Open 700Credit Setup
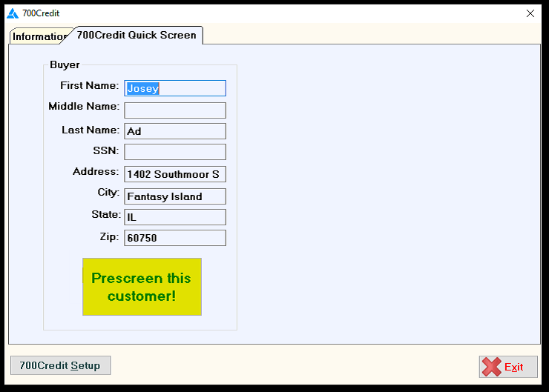This screenshot has width=549, height=392. click(60, 365)
